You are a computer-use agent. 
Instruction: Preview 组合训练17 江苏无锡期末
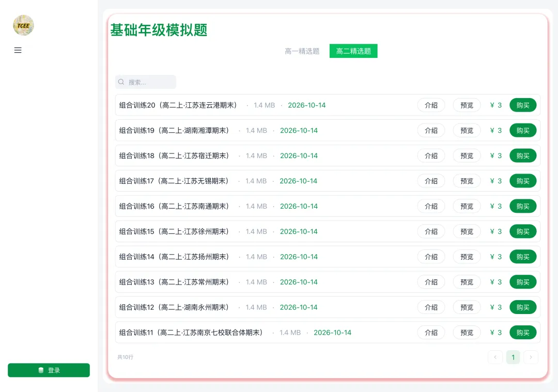467,181
